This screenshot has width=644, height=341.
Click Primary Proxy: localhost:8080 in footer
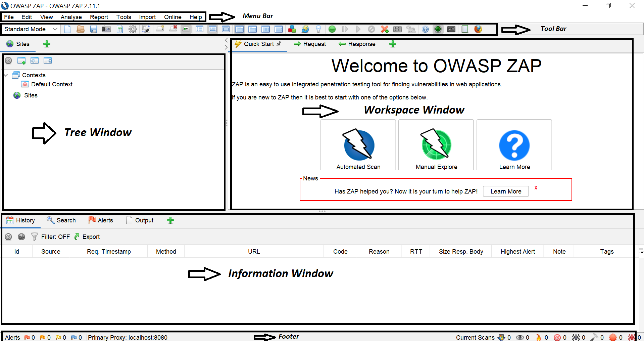coord(128,337)
